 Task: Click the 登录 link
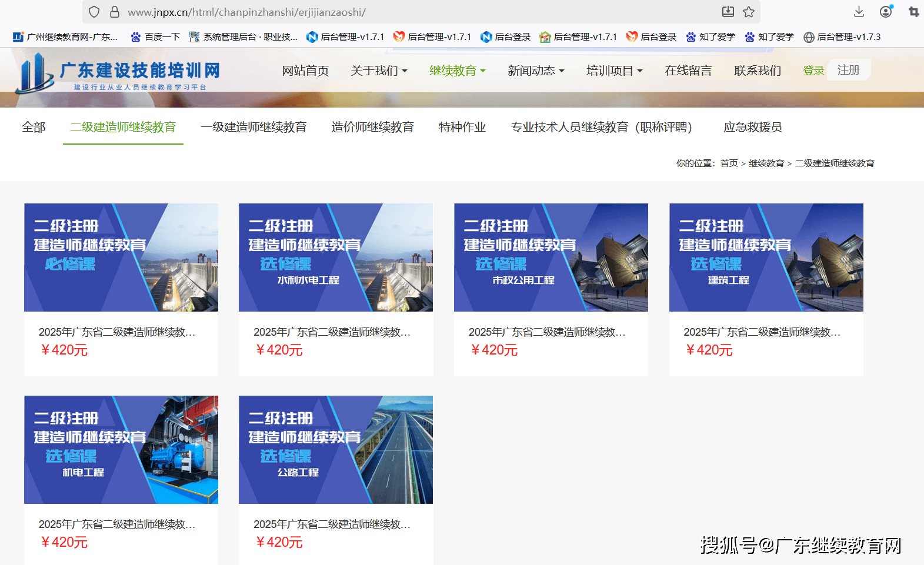coord(813,71)
